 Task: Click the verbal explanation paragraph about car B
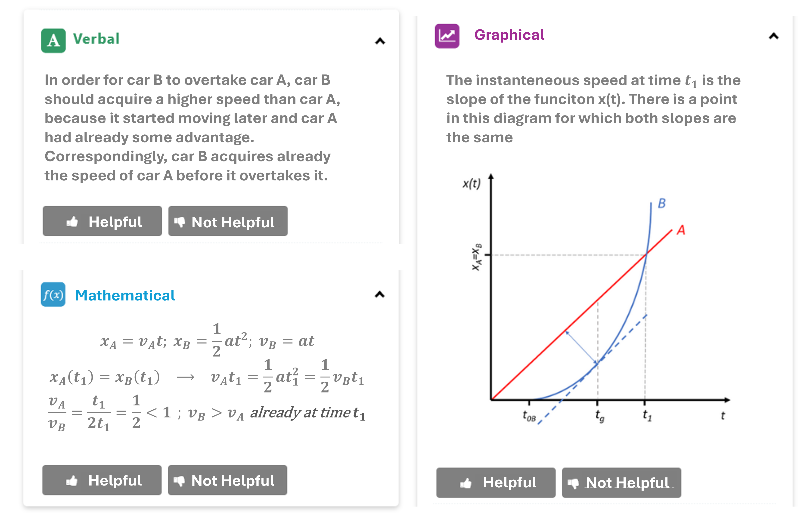(192, 127)
